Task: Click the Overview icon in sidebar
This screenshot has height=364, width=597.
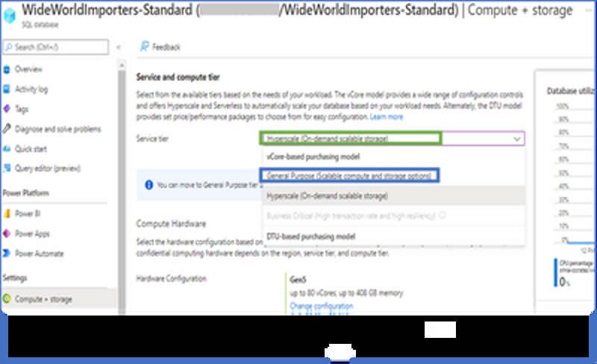Action: click(x=7, y=69)
